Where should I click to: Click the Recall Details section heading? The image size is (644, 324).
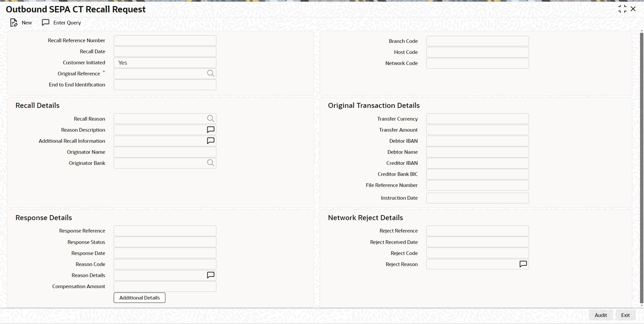pyautogui.click(x=38, y=106)
